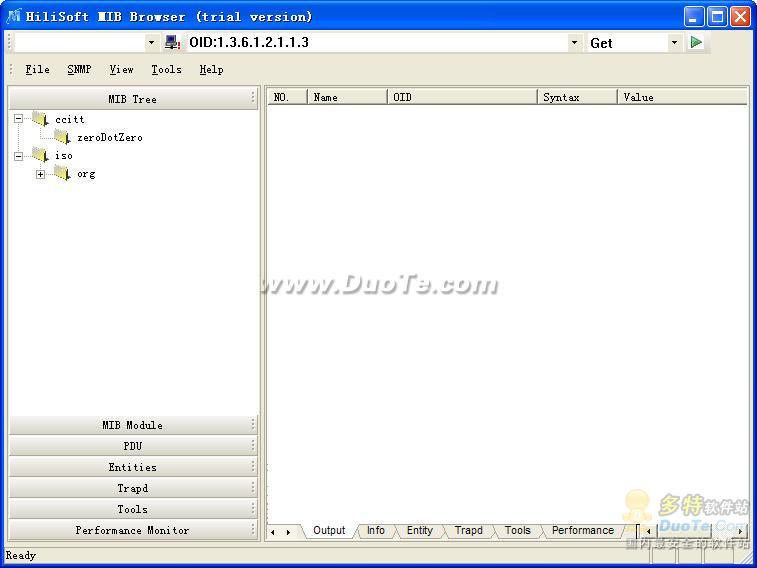Open the MIB Module panel

133,425
